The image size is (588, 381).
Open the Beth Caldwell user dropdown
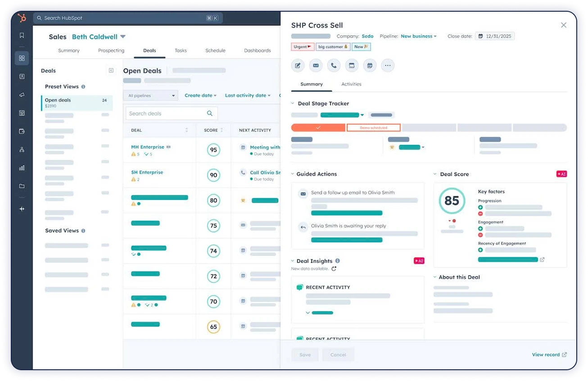(x=99, y=37)
